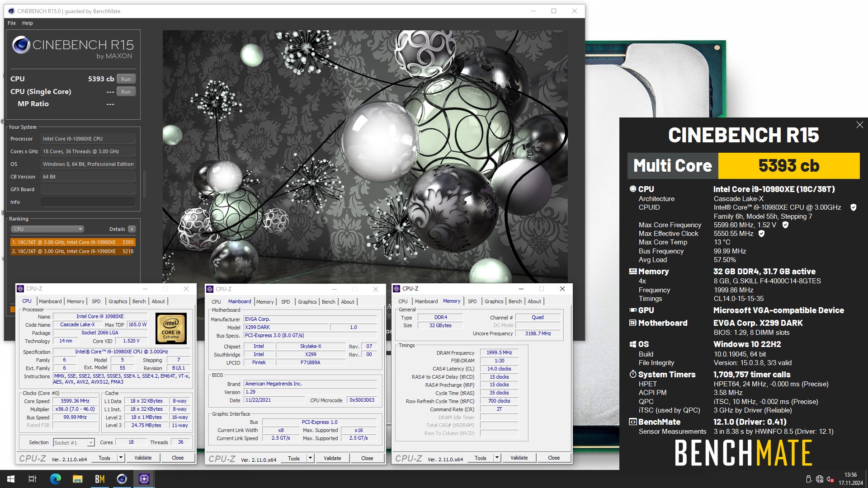The height and width of the screenshot is (488, 868).
Task: Expand Tools dropdown arrow in left CPU-Z
Action: coord(121,458)
